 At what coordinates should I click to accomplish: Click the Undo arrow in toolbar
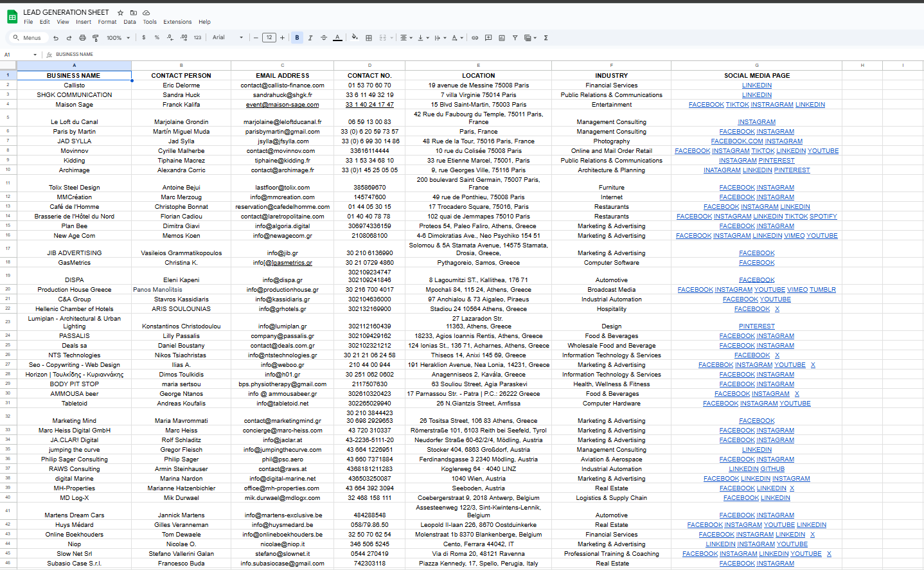coord(56,38)
